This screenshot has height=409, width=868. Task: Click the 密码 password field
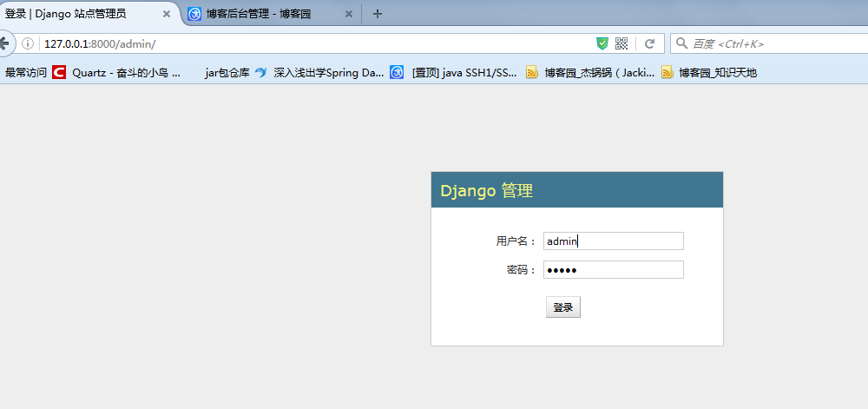[614, 269]
